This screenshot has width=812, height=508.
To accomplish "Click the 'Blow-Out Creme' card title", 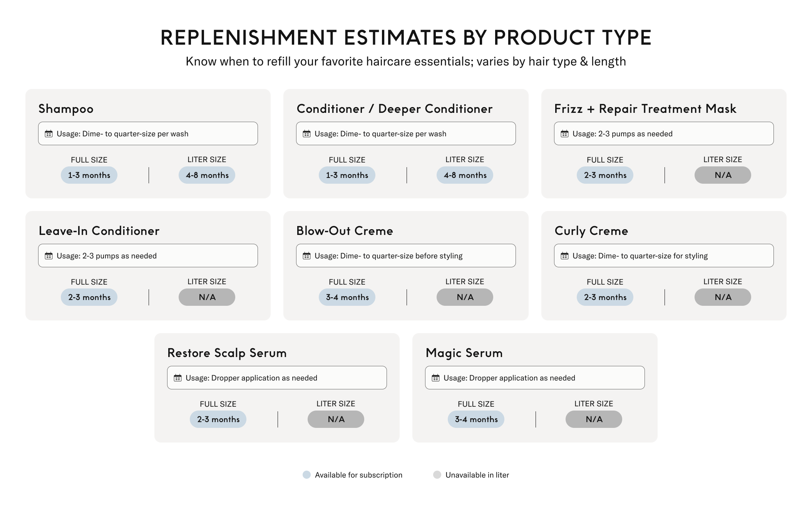I will point(345,231).
